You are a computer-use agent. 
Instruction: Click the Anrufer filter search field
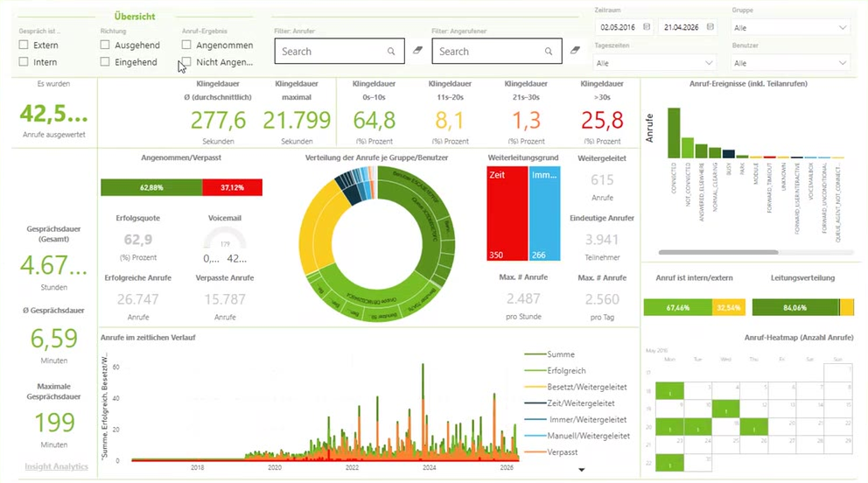tap(339, 51)
